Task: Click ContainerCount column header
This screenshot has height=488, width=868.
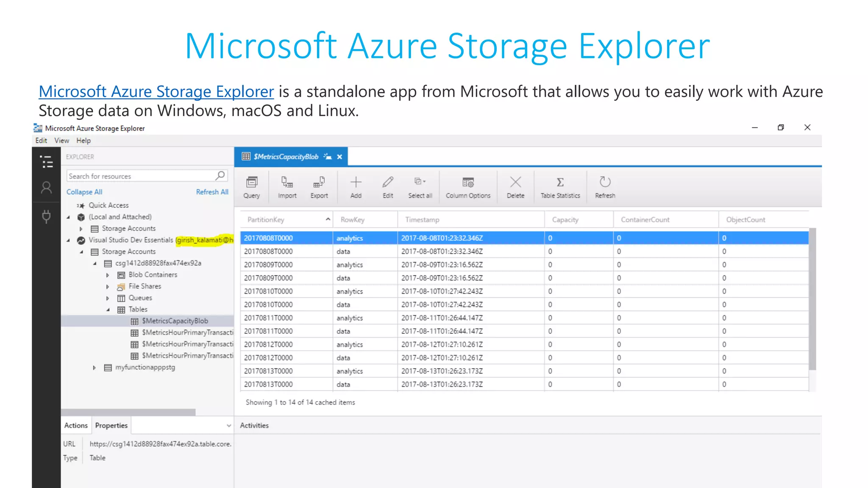Action: click(x=666, y=219)
